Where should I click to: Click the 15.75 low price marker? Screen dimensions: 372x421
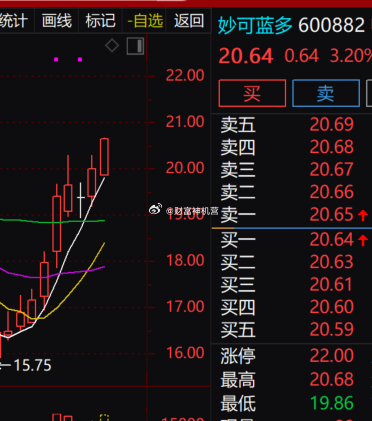tap(32, 366)
